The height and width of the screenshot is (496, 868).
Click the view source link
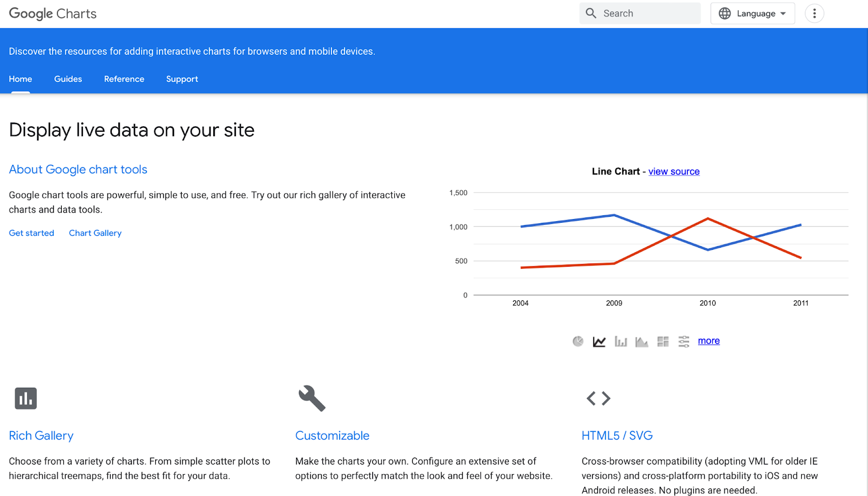point(674,171)
